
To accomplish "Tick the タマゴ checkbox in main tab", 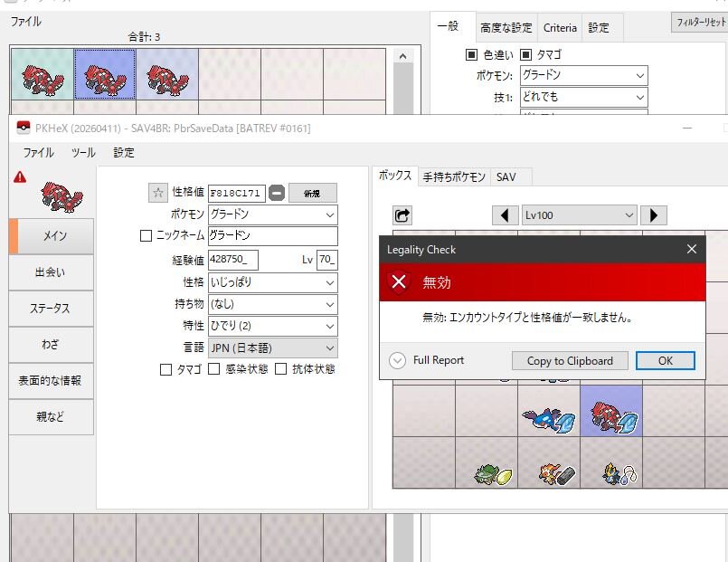I will coord(165,369).
